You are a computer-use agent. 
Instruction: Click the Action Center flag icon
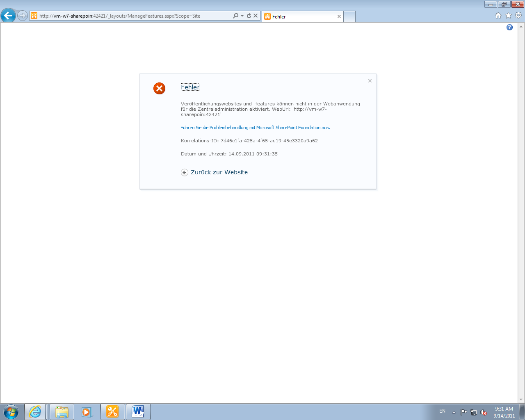click(464, 412)
